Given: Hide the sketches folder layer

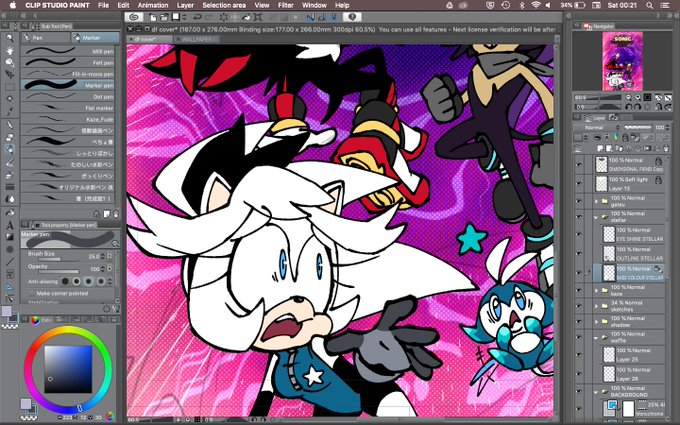Looking at the screenshot, I should 579,306.
